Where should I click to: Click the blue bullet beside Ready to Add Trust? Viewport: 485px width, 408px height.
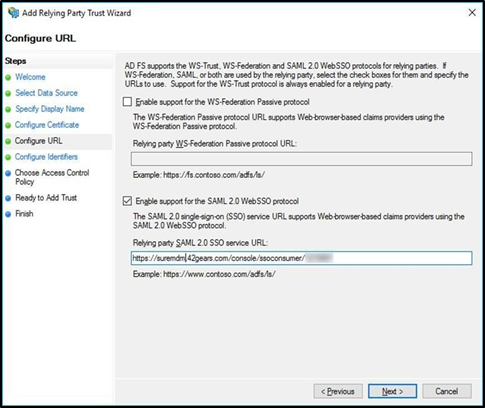[x=8, y=199]
